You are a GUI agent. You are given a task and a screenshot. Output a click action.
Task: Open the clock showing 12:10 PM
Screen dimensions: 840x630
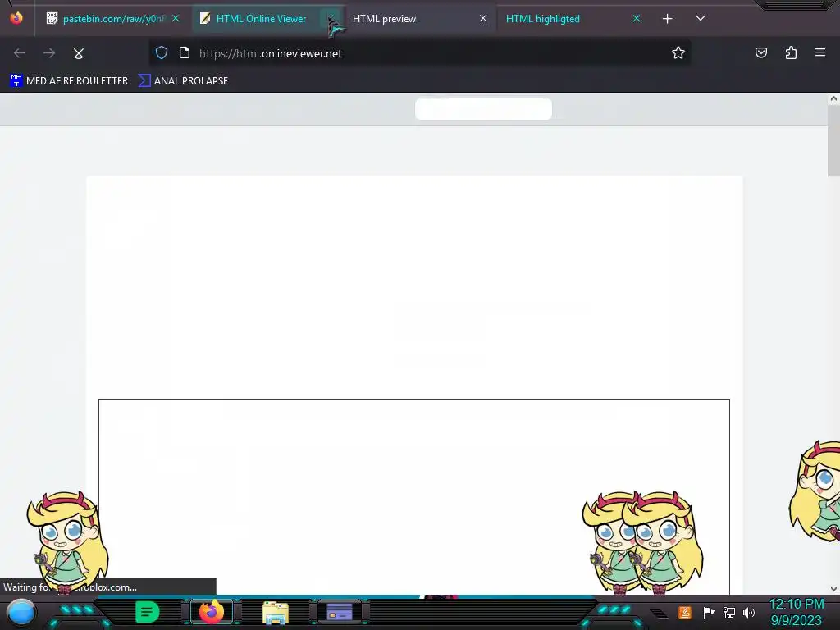797,612
